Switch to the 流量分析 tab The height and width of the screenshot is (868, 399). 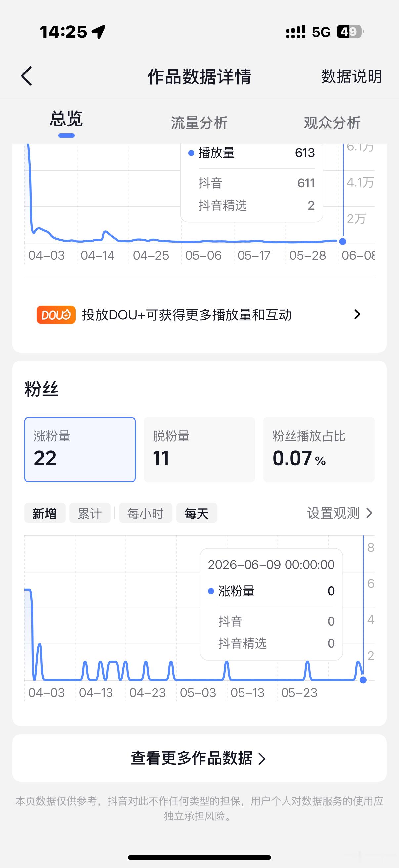click(x=199, y=122)
